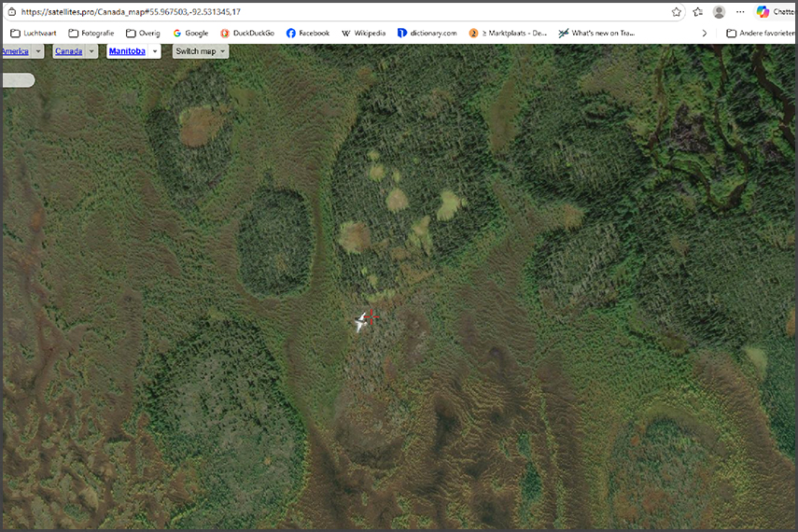The image size is (798, 532).
Task: Add this page to favorites with the star icon
Action: (x=677, y=12)
